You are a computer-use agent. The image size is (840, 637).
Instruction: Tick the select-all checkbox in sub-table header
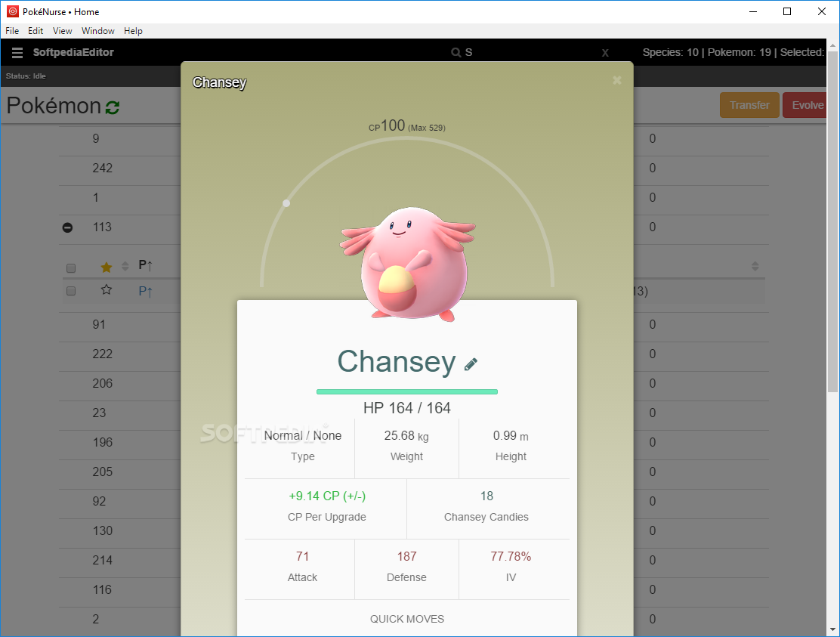[x=71, y=267]
